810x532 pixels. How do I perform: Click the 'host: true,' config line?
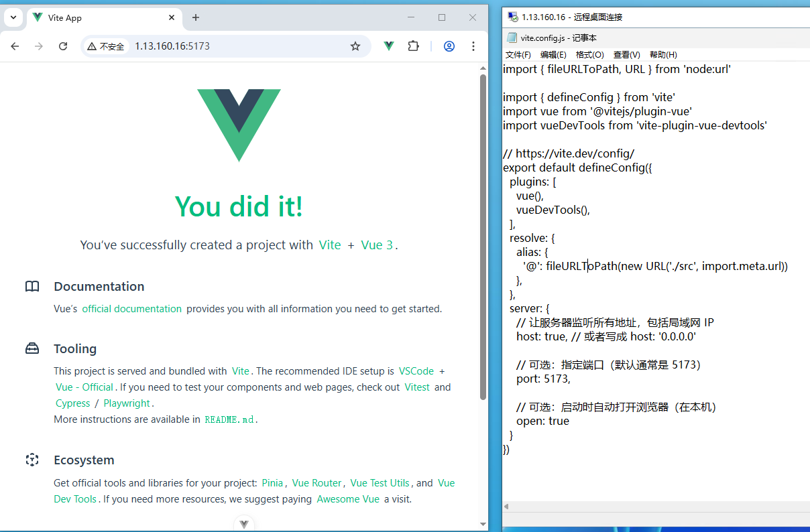coord(606,336)
